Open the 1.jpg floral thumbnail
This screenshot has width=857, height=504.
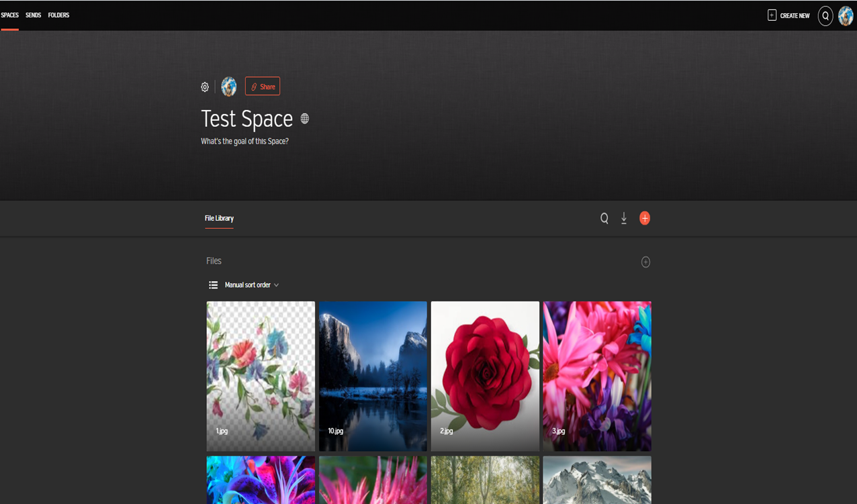tap(261, 376)
